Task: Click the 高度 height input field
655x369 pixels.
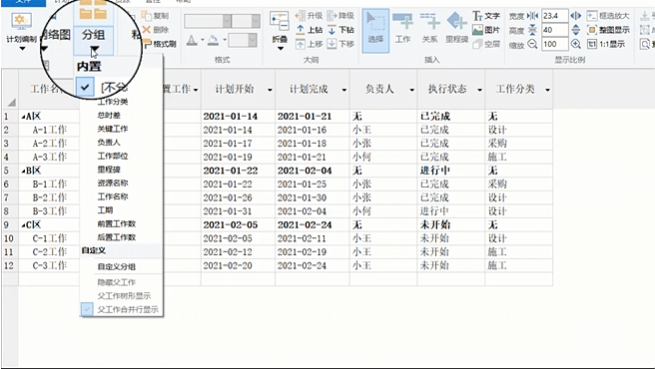Action: [555, 30]
